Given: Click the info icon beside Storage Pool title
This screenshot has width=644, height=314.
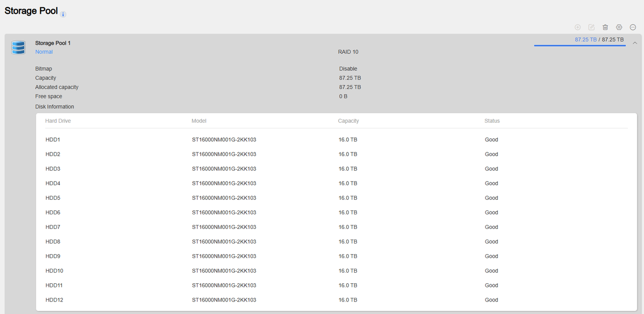Looking at the screenshot, I should [63, 15].
